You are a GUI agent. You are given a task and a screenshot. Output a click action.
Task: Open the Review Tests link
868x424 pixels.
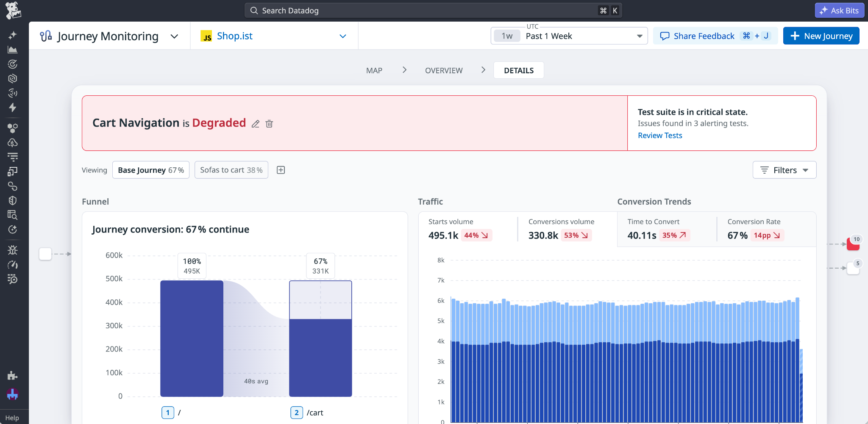point(660,136)
